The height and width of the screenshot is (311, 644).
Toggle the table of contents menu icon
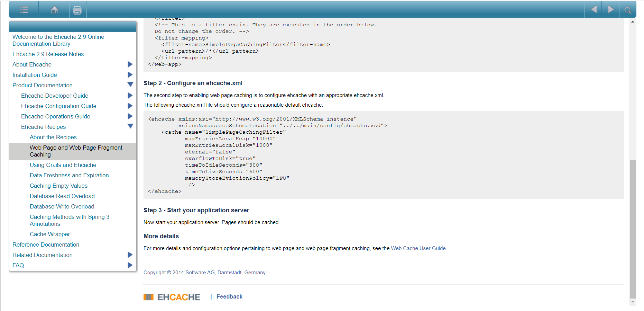24,10
